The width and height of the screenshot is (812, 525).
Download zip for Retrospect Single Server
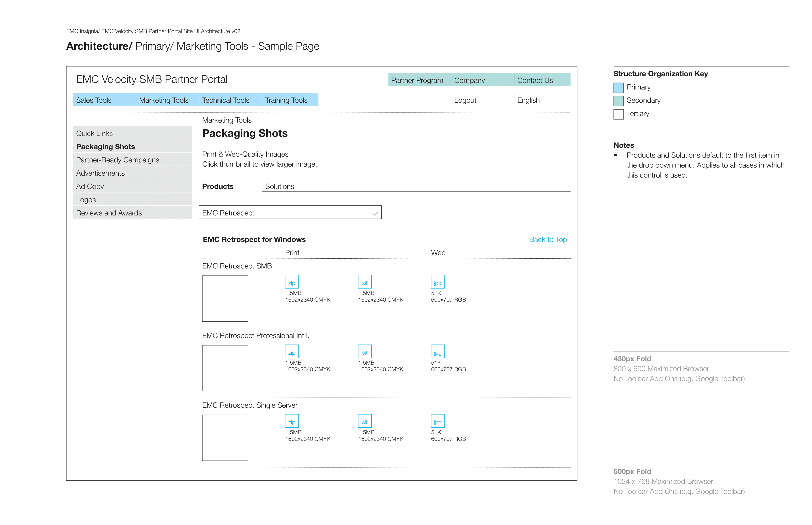[x=292, y=421]
